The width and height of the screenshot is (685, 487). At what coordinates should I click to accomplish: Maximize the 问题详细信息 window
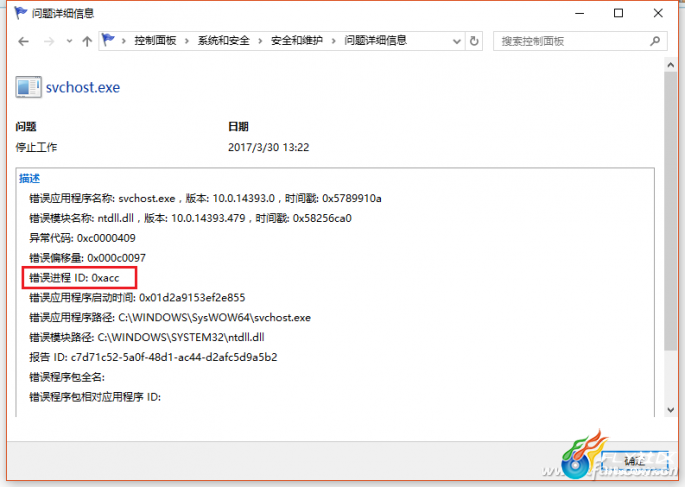(x=619, y=13)
